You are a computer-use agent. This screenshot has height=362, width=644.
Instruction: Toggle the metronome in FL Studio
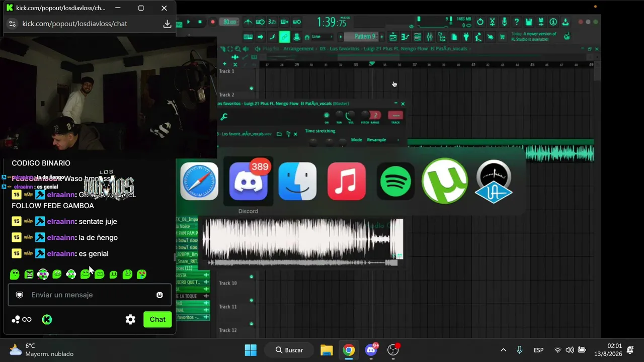coord(248,22)
